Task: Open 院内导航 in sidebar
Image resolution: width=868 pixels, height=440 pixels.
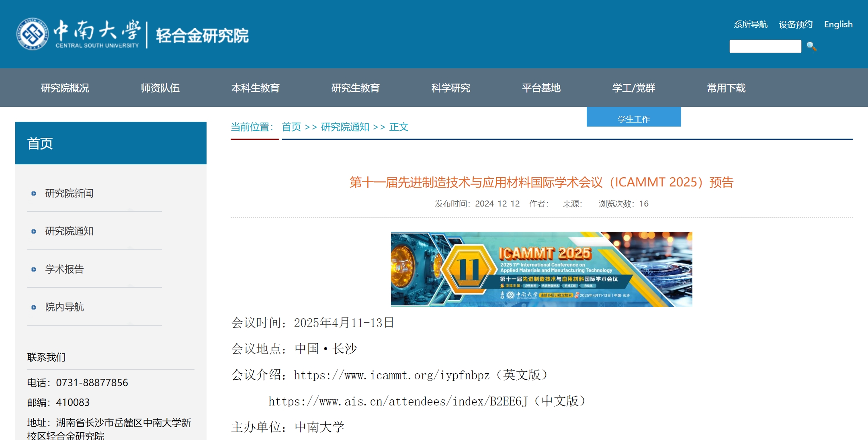Action: 64,307
